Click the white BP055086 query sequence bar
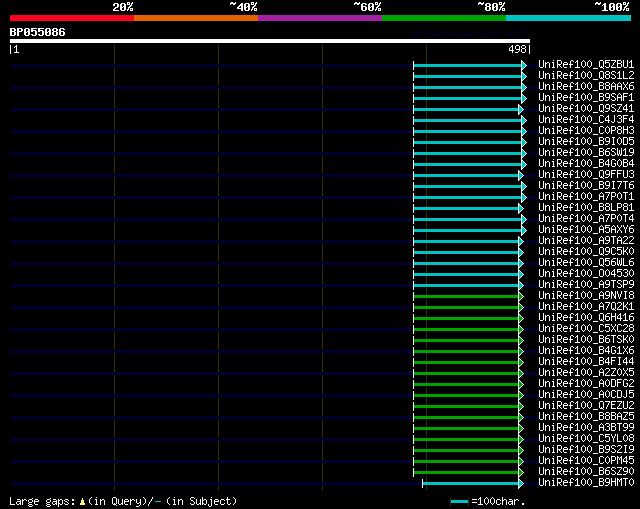The width and height of the screenshot is (640, 509). tap(270, 41)
